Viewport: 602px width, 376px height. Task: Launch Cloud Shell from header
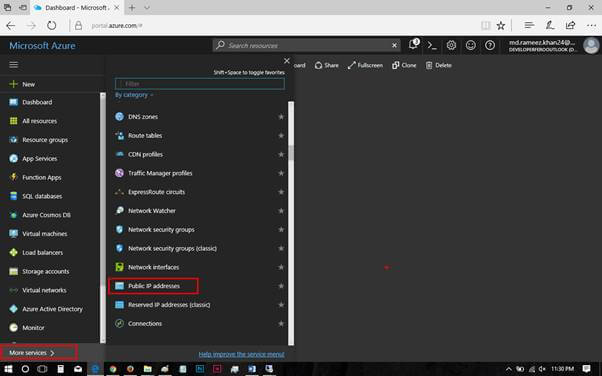click(432, 46)
